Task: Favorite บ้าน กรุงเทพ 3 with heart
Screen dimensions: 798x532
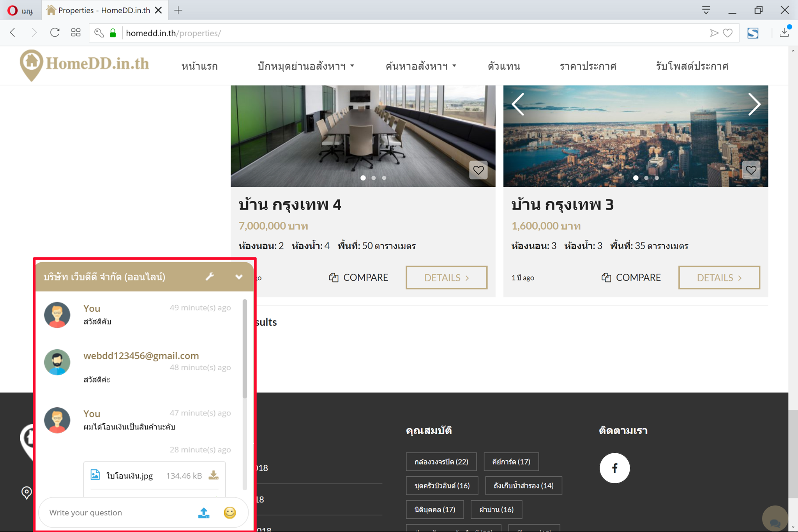Action: pyautogui.click(x=751, y=170)
